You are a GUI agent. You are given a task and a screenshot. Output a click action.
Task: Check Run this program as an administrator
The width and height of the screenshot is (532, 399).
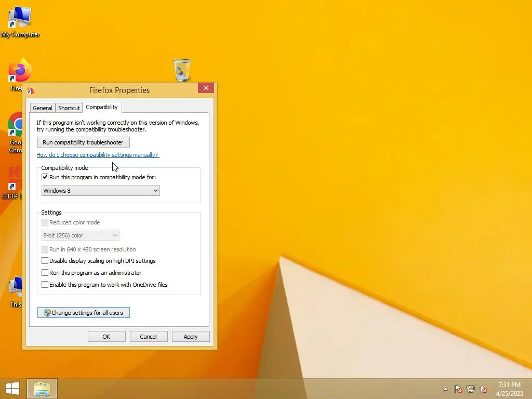pyautogui.click(x=45, y=272)
